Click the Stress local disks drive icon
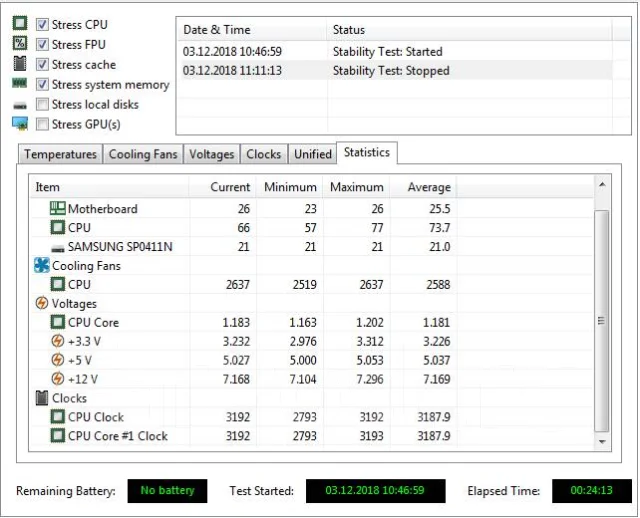This screenshot has height=518, width=640. pos(20,106)
